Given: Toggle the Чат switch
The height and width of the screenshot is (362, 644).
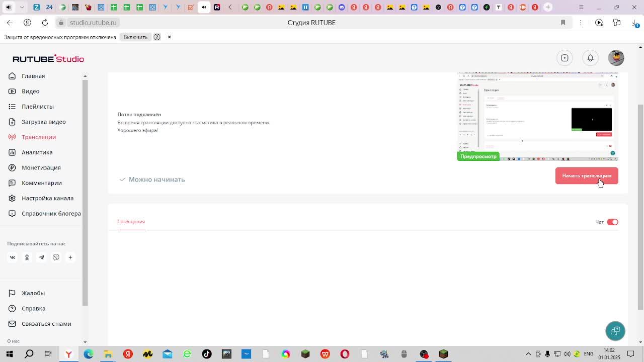Looking at the screenshot, I should pos(612,222).
